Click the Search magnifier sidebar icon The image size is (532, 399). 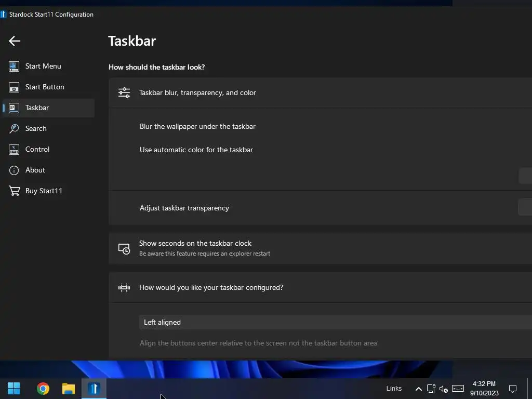pos(14,129)
